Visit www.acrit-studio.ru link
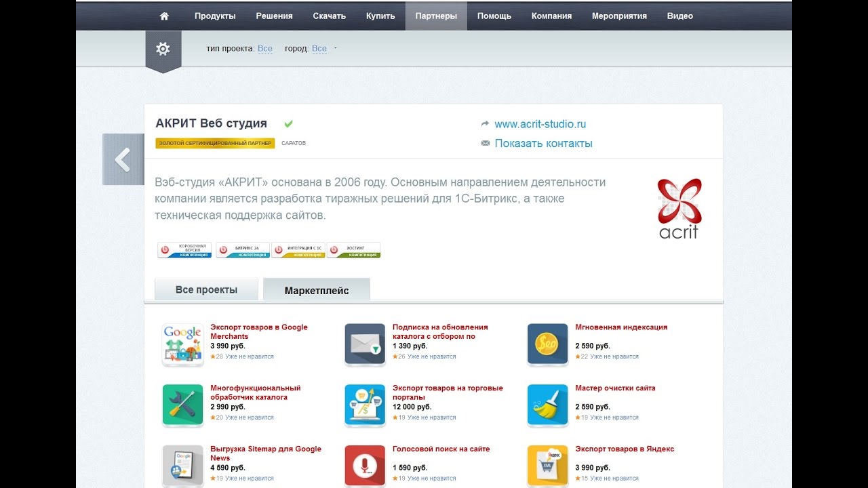 tap(540, 124)
